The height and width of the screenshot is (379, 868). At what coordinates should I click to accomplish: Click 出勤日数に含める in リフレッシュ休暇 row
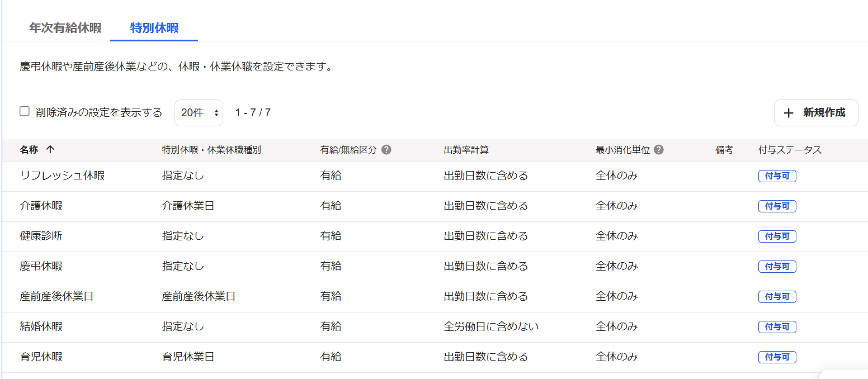[x=486, y=176]
